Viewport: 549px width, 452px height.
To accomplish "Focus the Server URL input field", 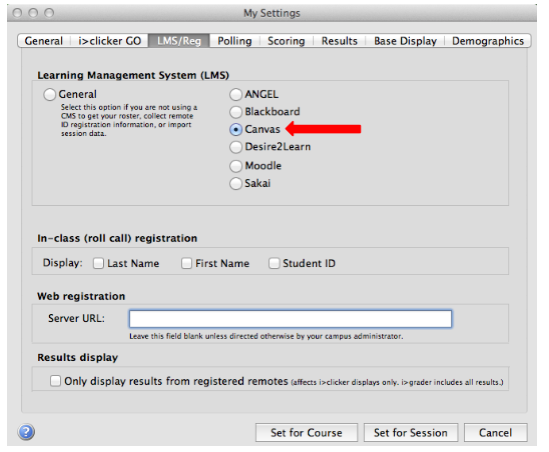I will 291,319.
